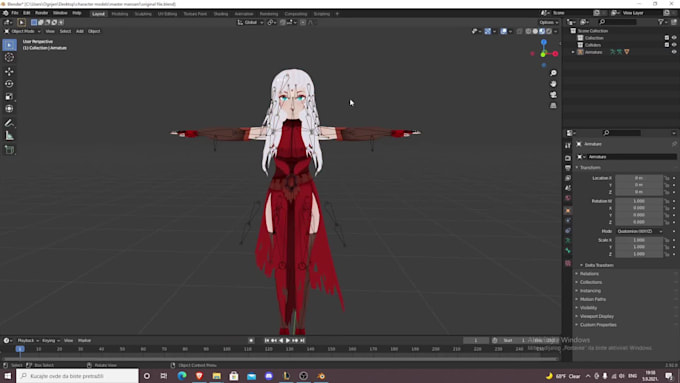Switch to the Animation workspace tab
The width and height of the screenshot is (680, 383).
[x=244, y=14]
